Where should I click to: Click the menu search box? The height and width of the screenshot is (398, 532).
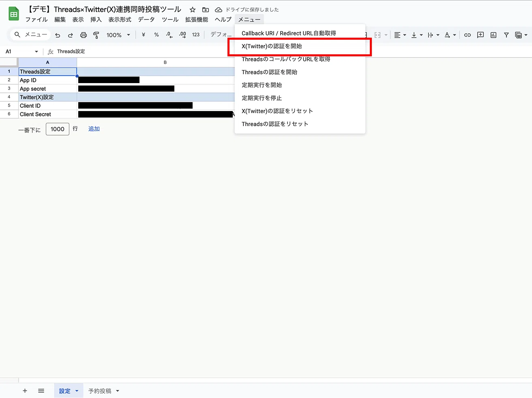pyautogui.click(x=31, y=35)
